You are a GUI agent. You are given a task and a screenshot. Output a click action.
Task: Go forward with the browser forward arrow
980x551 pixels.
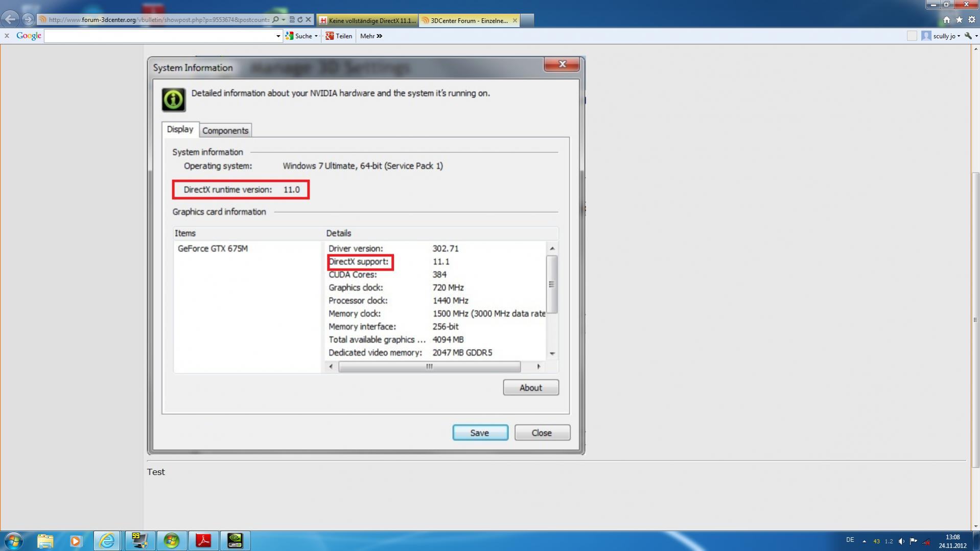pos(28,19)
